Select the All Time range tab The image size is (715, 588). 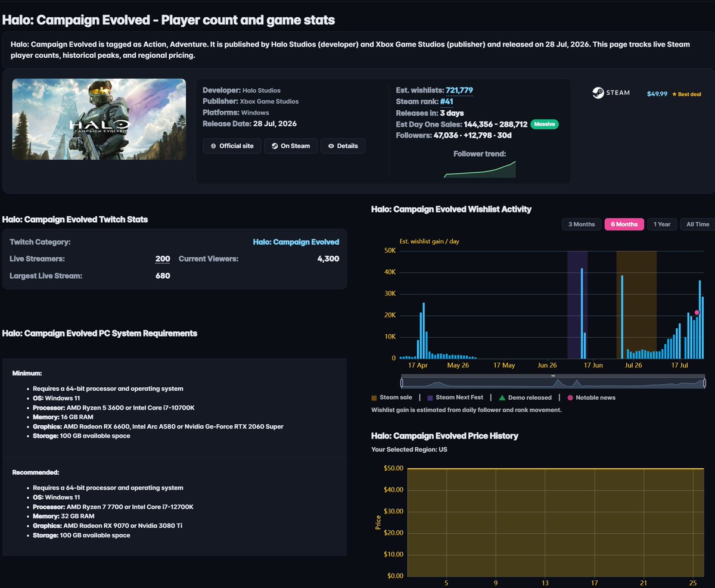697,224
